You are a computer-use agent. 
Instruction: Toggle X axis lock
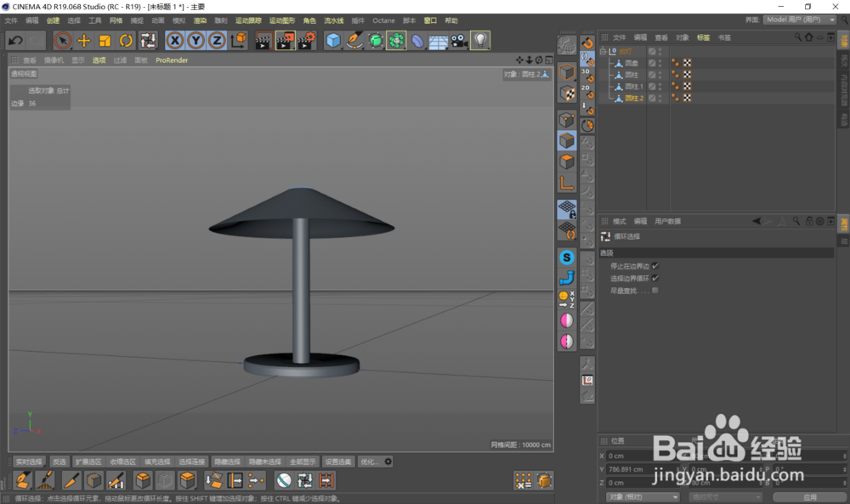tap(174, 41)
